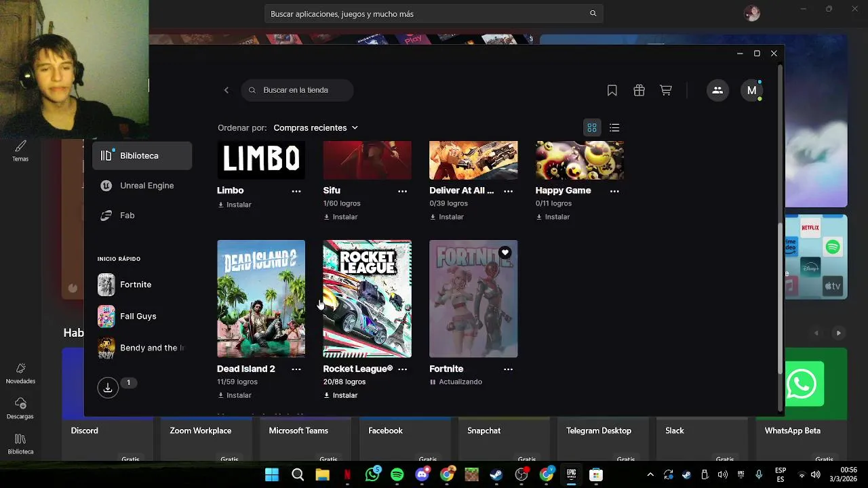Expand the Compras recientes sort dropdown
868x488 pixels.
click(x=315, y=127)
